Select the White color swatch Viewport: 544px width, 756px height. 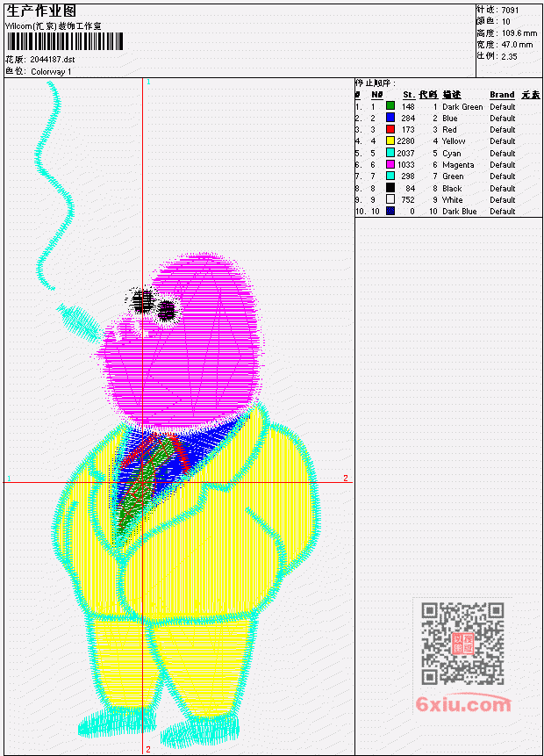coord(390,199)
